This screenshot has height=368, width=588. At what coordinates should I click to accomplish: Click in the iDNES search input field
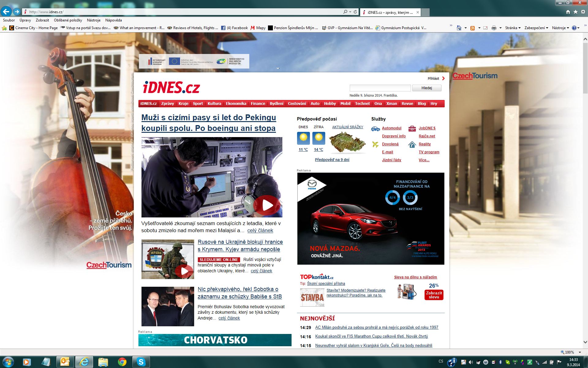coord(380,88)
